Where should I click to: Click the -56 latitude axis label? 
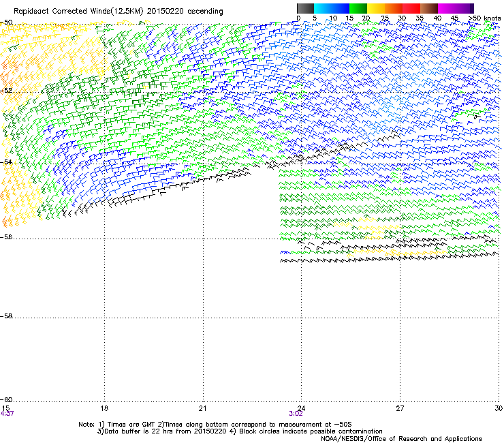click(x=6, y=237)
